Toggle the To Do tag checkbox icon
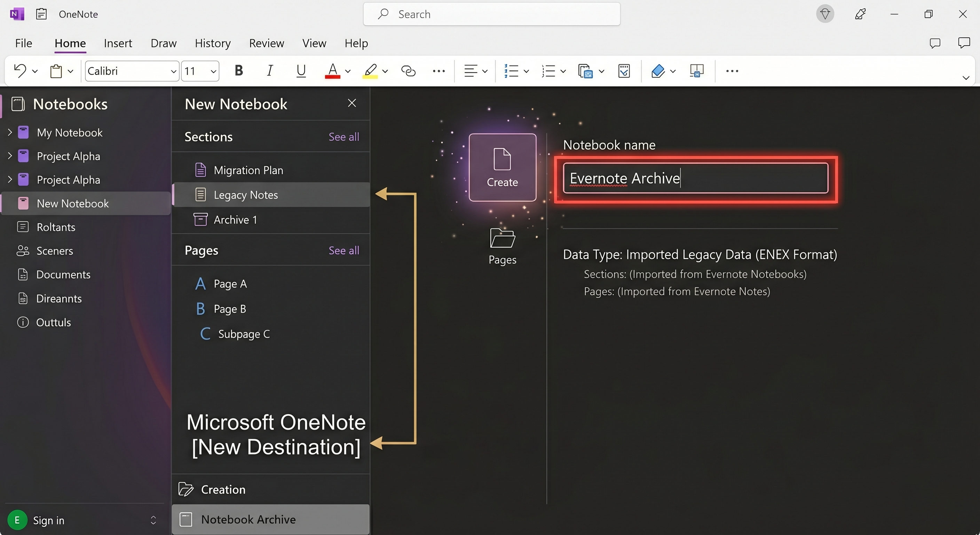This screenshot has width=980, height=535. (x=624, y=71)
